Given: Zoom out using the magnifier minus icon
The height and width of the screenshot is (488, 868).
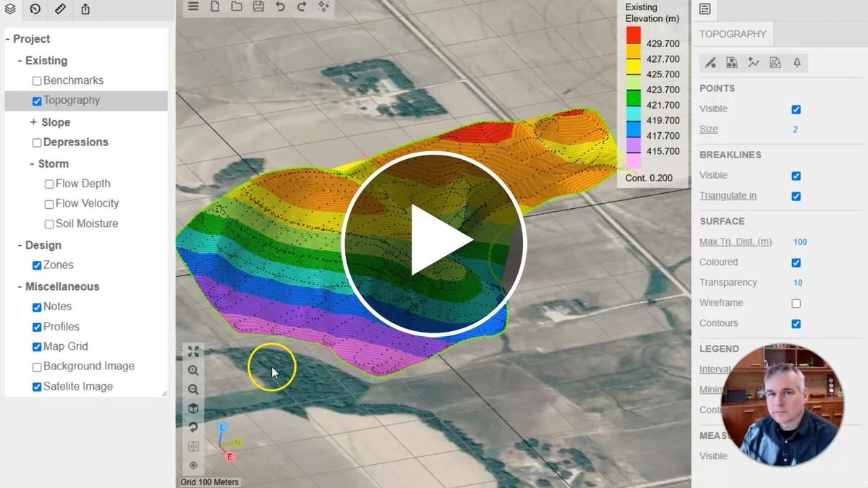Looking at the screenshot, I should click(x=193, y=389).
